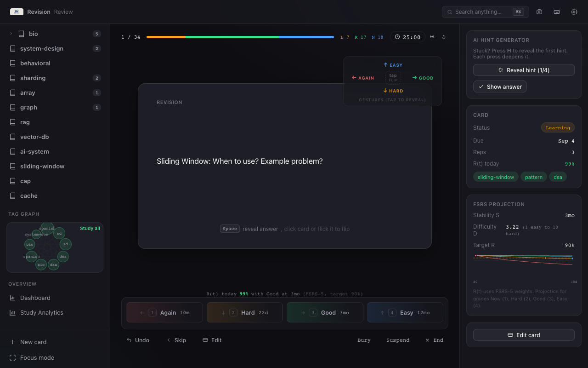Open the cap deck
The width and height of the screenshot is (588, 368).
(x=55, y=181)
